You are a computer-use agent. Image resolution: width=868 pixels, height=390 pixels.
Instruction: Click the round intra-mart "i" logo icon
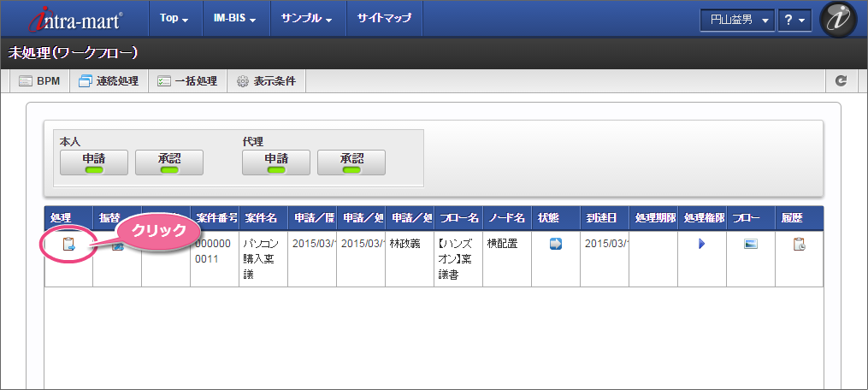(837, 19)
